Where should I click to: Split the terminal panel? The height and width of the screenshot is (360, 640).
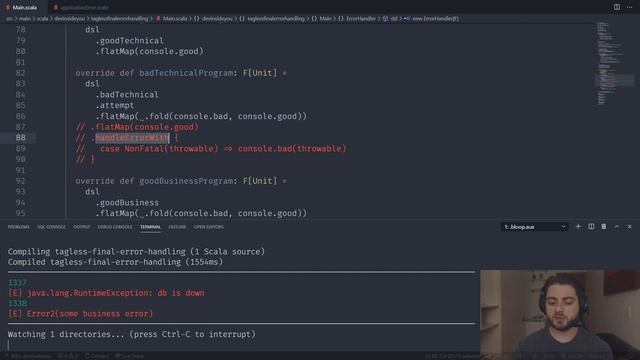(x=591, y=227)
